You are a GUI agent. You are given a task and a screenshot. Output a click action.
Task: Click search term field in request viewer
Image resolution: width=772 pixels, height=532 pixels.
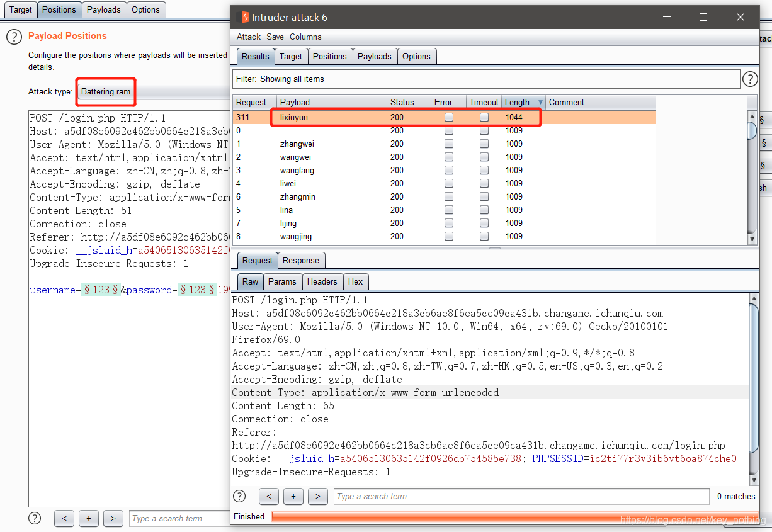tap(521, 496)
